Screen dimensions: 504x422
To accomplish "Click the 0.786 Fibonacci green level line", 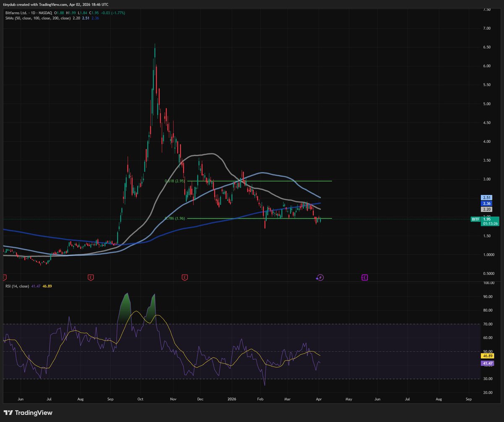I will [x=260, y=218].
